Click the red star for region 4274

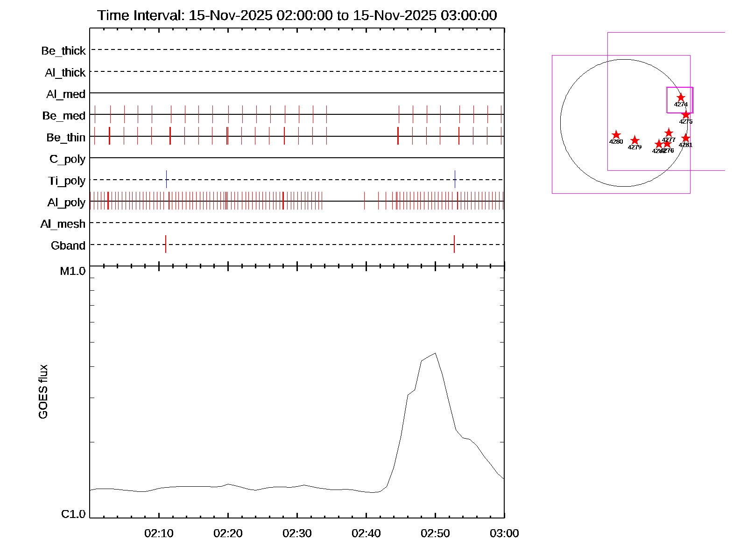(681, 98)
